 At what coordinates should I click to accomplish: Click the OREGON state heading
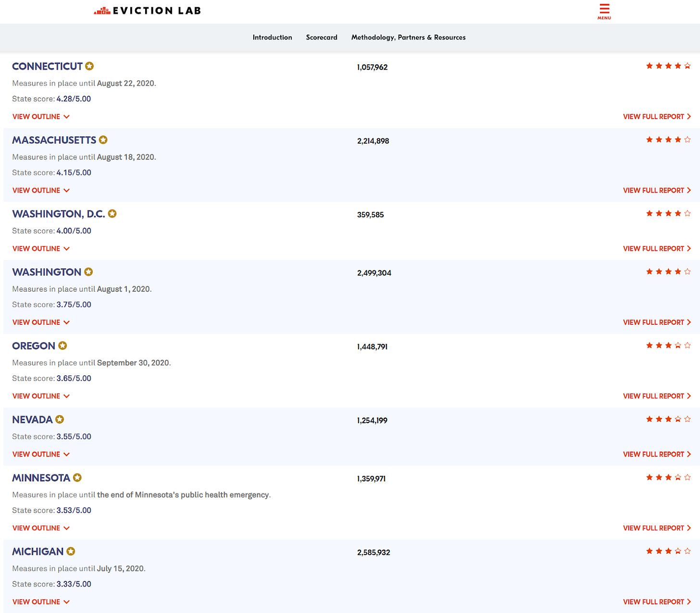[34, 346]
